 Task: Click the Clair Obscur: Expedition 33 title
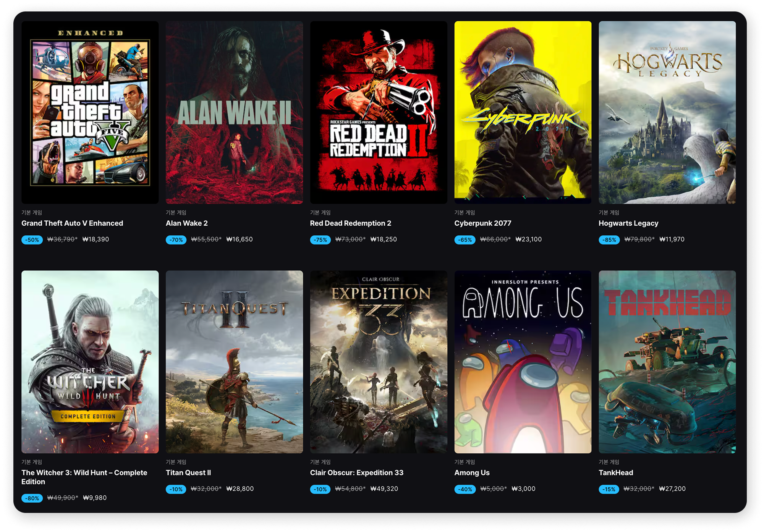(x=357, y=473)
